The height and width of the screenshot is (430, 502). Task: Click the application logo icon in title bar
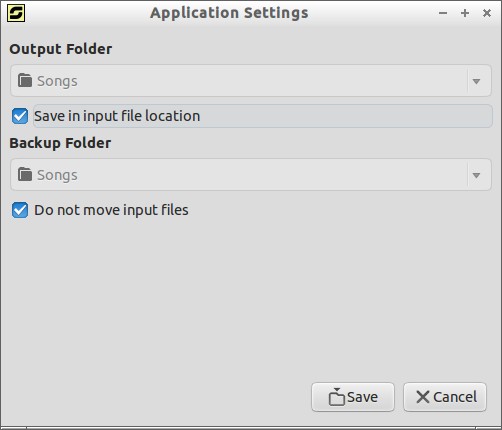[x=16, y=13]
